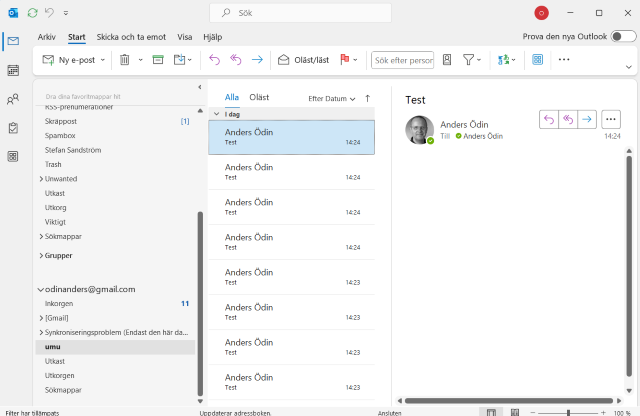
Task: Click the red follow-up flag icon
Action: (x=344, y=60)
